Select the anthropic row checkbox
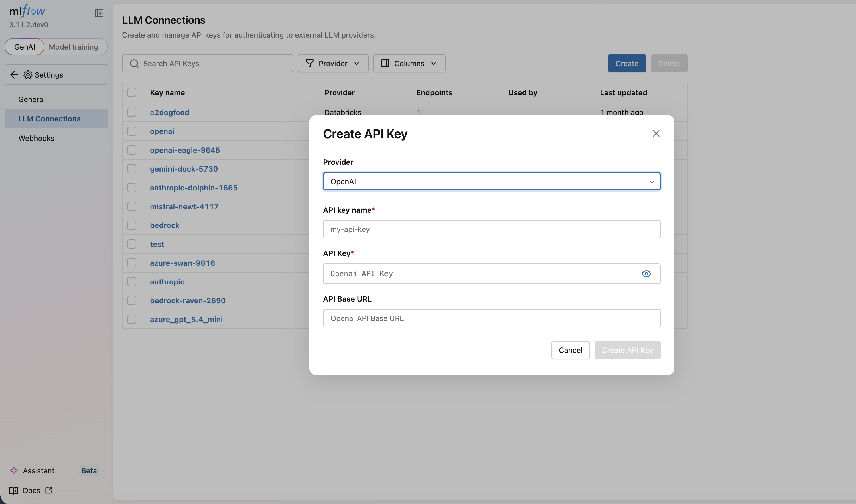 tap(132, 282)
